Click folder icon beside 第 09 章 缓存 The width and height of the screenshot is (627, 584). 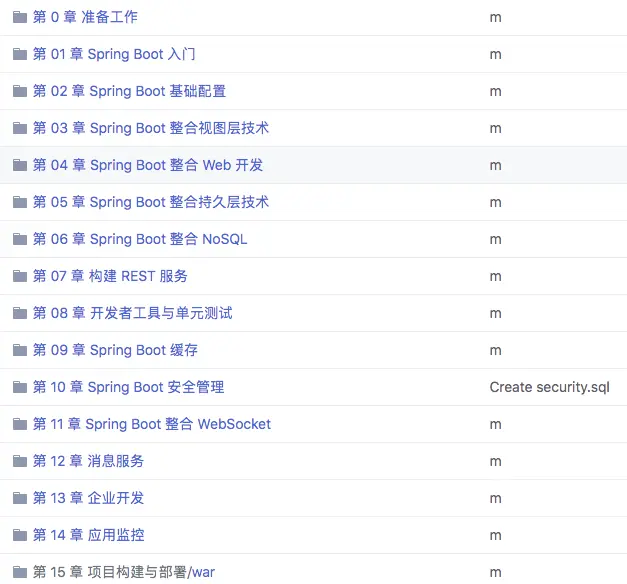point(20,350)
